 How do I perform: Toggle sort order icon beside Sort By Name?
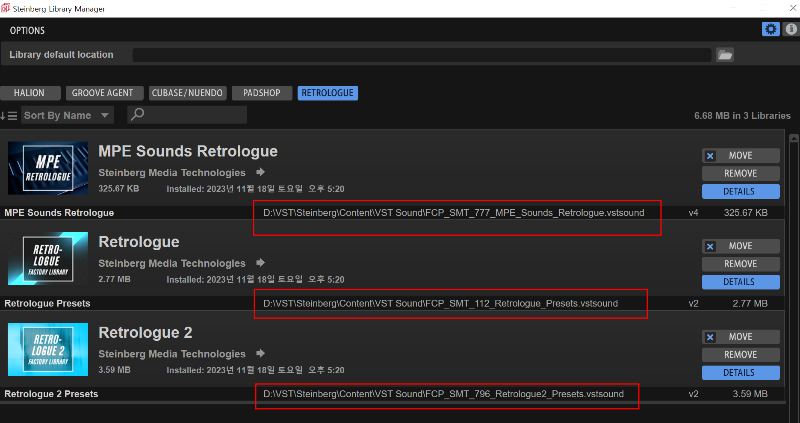9,116
